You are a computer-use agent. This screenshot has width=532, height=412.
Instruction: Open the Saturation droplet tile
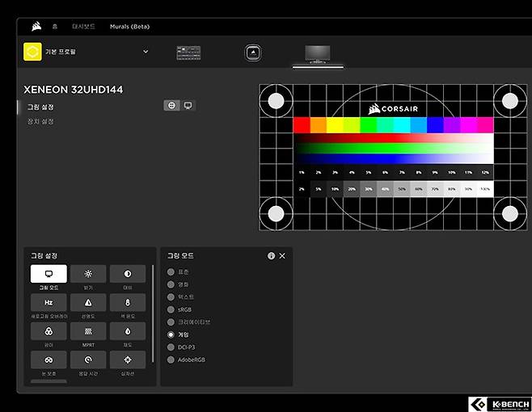click(x=128, y=331)
